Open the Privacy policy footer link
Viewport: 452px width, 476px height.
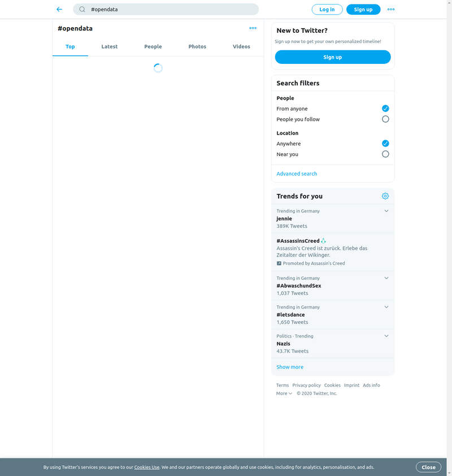(306, 385)
